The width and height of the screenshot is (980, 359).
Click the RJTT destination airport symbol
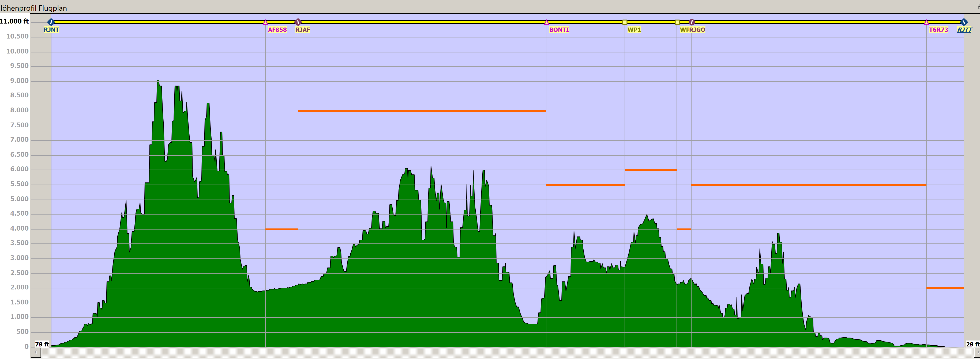pos(964,22)
